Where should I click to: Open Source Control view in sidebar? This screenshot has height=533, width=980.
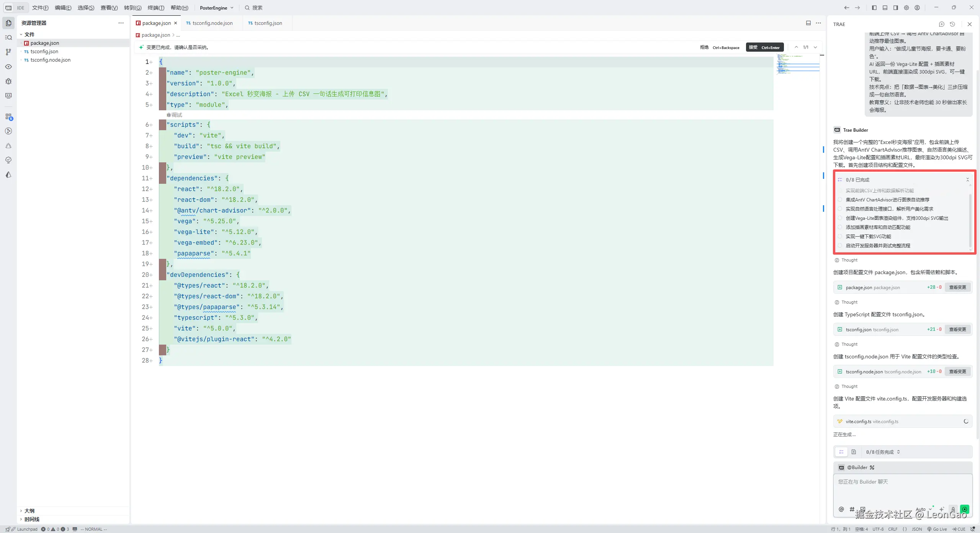(8, 52)
